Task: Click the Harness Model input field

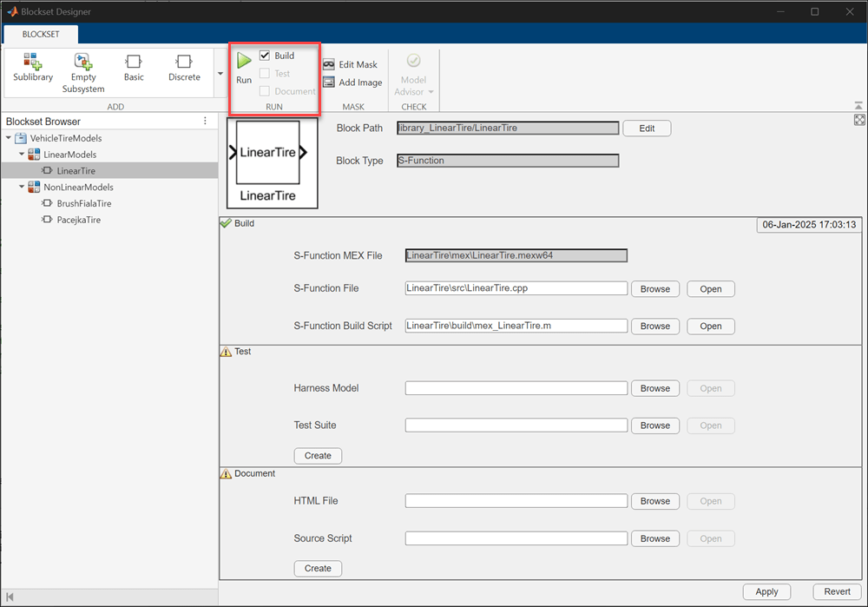Action: (516, 388)
